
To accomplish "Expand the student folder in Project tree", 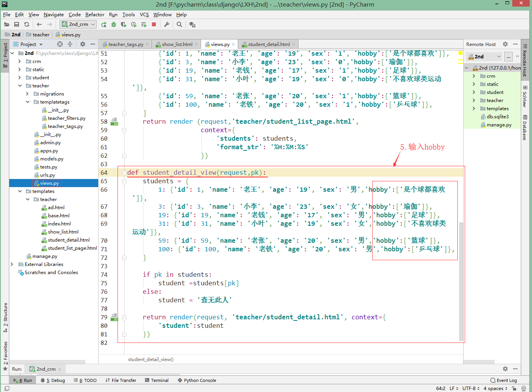I will [20, 78].
